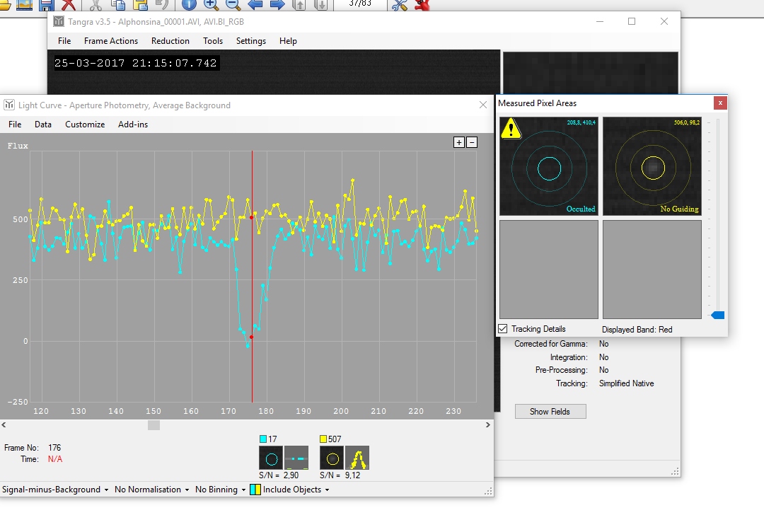Toggle the yellow object 507 color box
The height and width of the screenshot is (532, 764).
(324, 439)
